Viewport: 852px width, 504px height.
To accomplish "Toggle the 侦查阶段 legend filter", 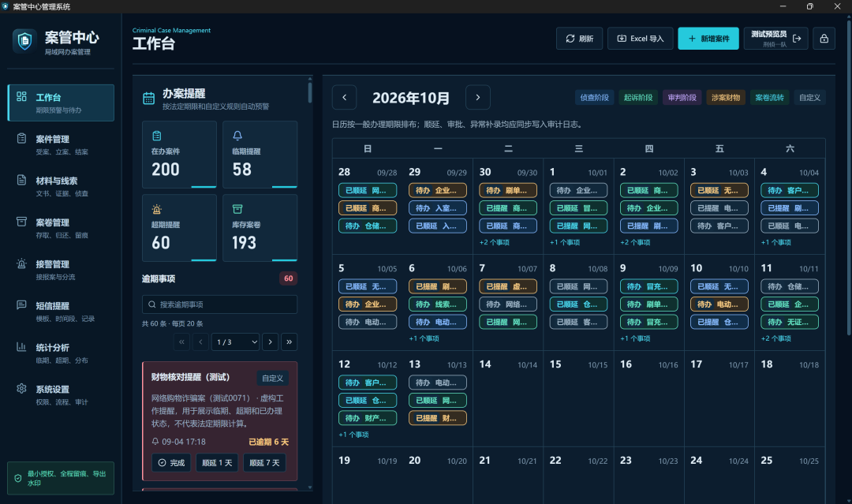I will 595,98.
